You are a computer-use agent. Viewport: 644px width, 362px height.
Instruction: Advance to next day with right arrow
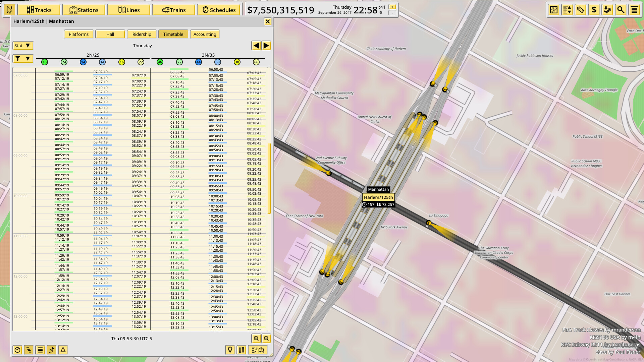(x=266, y=45)
